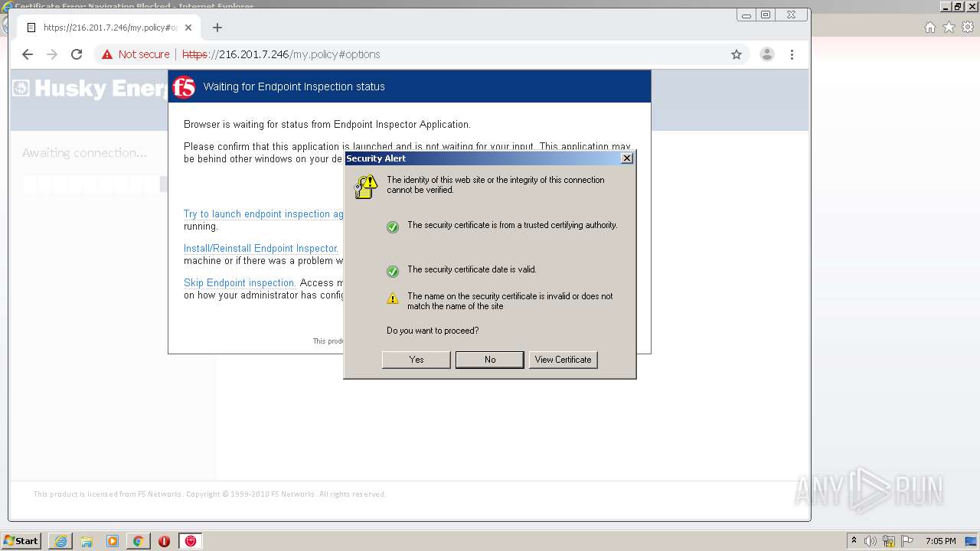Close the my.policy tab with its X
The width and height of the screenshot is (980, 551).
[x=188, y=28]
